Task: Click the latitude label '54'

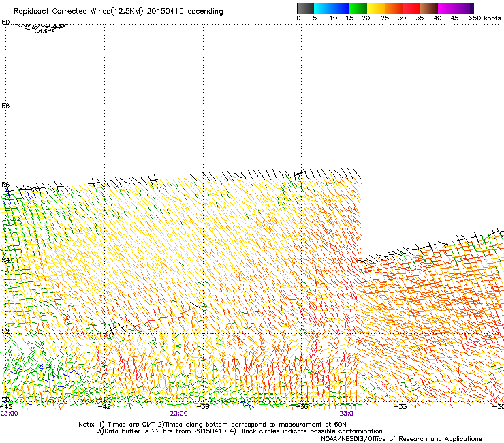Action: [5, 260]
